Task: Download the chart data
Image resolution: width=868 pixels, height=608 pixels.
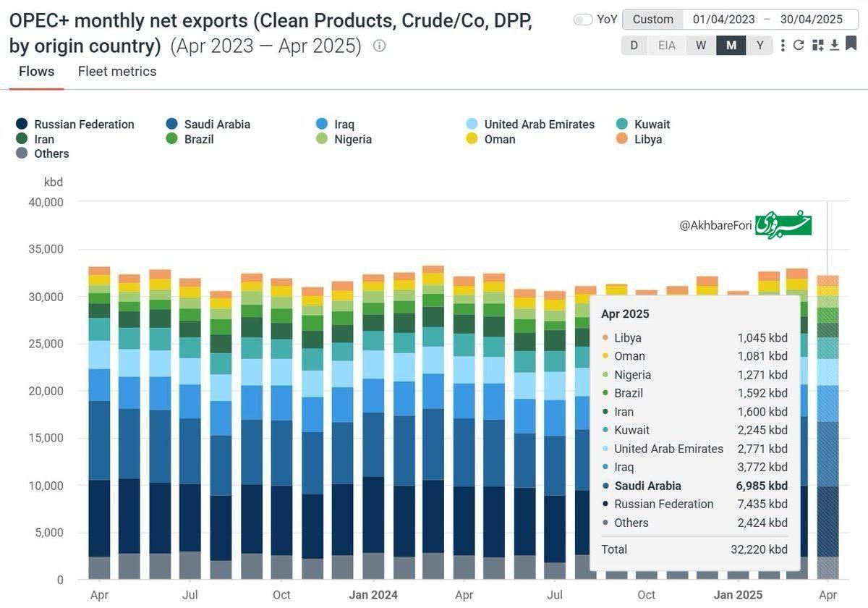Action: tap(834, 45)
